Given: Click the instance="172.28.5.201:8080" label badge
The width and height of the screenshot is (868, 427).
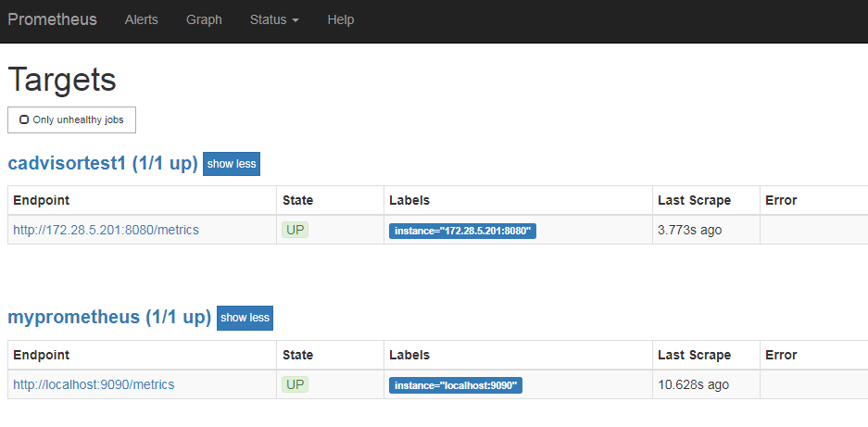Looking at the screenshot, I should pos(462,231).
